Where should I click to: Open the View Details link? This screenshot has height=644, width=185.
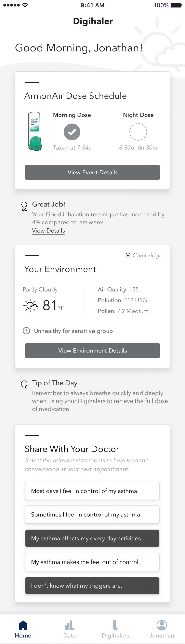(48, 231)
